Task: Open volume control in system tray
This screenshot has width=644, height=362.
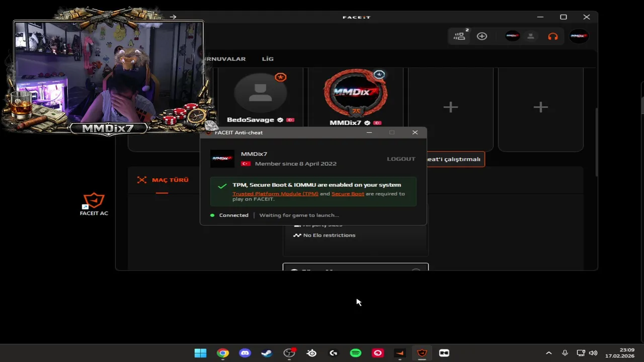Action: 593,353
